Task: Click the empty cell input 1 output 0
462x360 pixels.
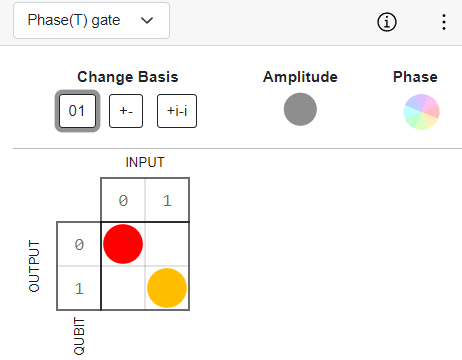Action: (167, 244)
